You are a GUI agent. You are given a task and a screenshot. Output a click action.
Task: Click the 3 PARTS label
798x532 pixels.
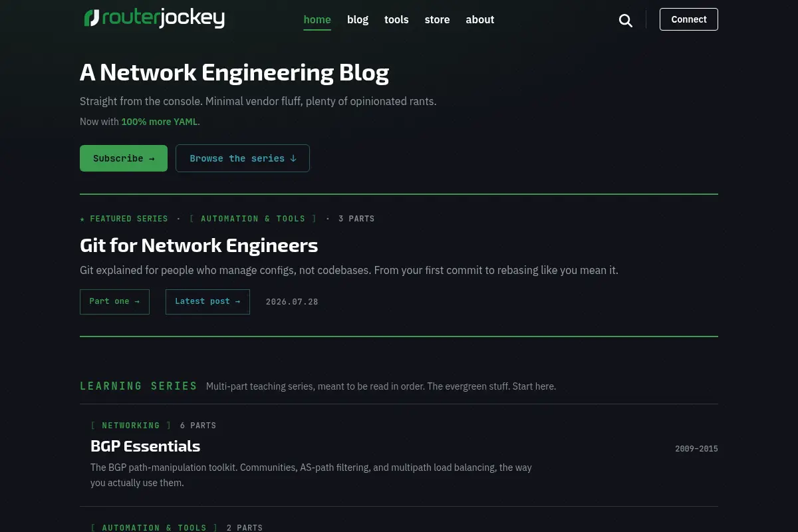point(356,219)
